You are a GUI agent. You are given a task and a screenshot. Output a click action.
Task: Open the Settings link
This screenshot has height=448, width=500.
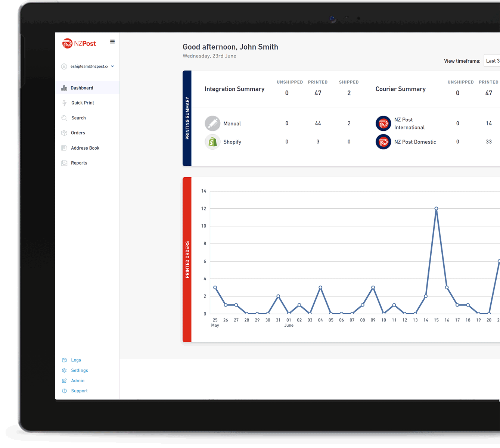pyautogui.click(x=80, y=370)
